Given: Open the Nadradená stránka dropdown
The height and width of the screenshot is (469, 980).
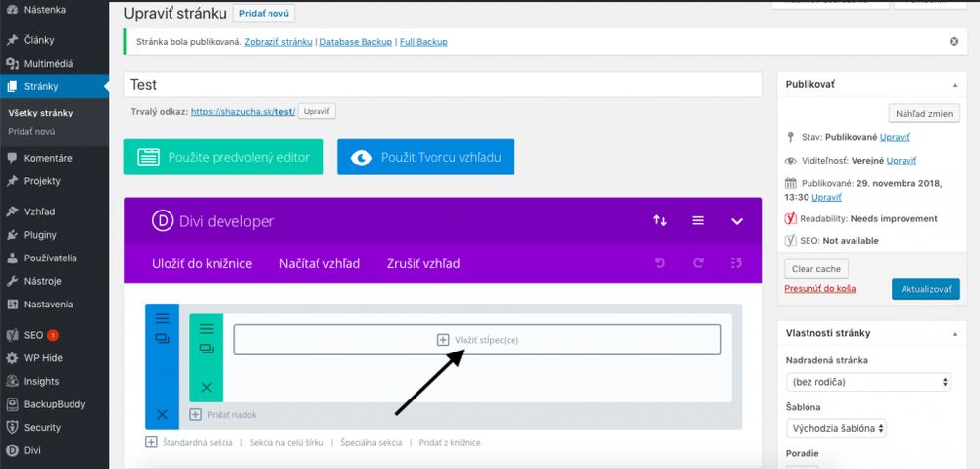Looking at the screenshot, I should pos(868,382).
